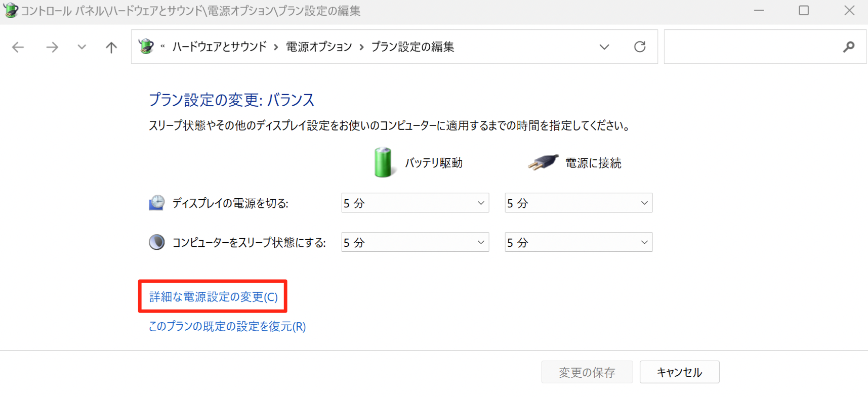Expand address bar history dropdown
The width and height of the screenshot is (868, 397).
pos(604,47)
